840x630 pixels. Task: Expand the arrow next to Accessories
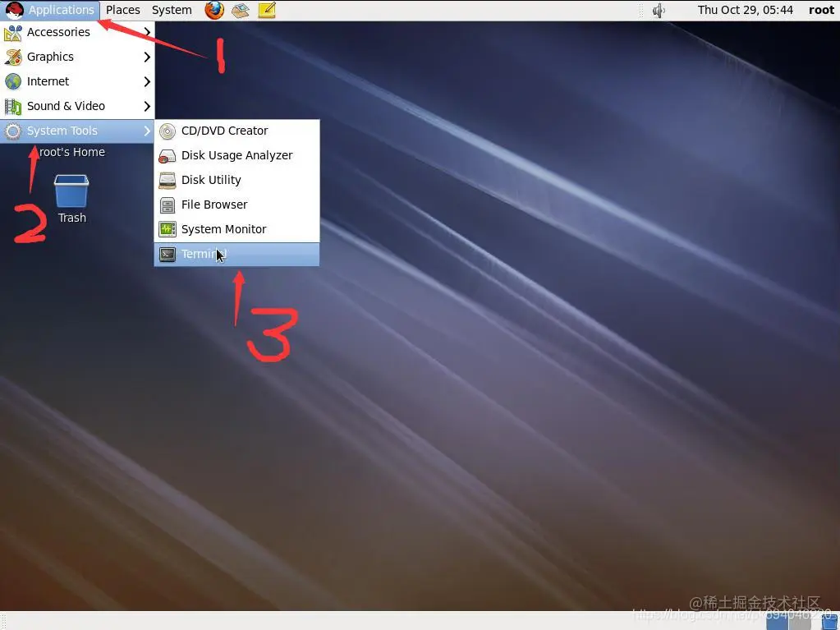click(x=147, y=32)
